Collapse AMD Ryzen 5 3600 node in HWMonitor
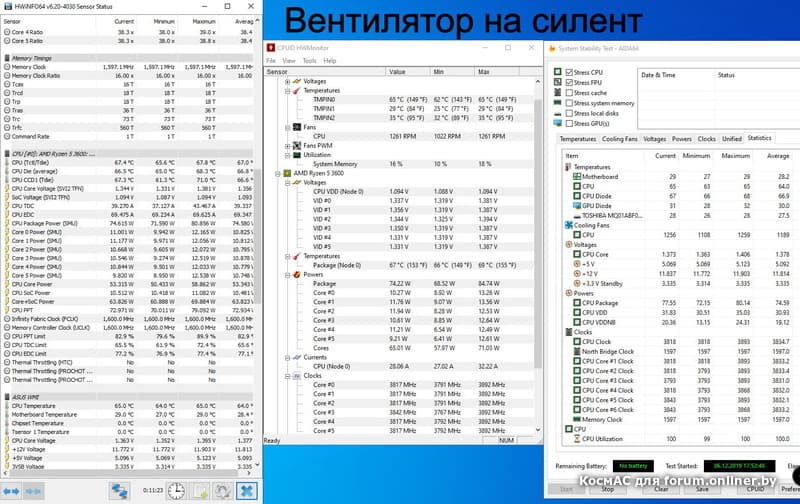Image resolution: width=800 pixels, height=504 pixels. point(278,173)
